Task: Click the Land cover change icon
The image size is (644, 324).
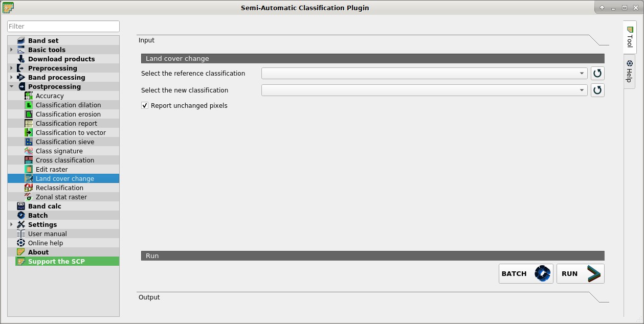Action: click(29, 178)
